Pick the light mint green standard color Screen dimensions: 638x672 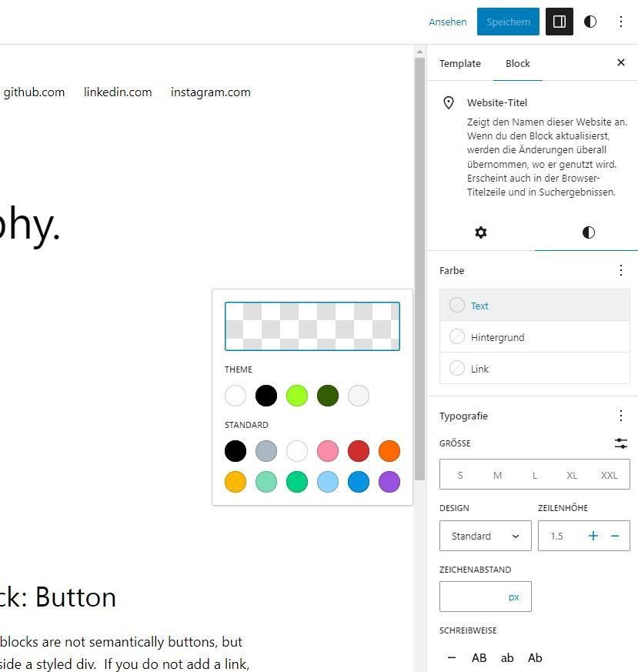pyautogui.click(x=266, y=482)
